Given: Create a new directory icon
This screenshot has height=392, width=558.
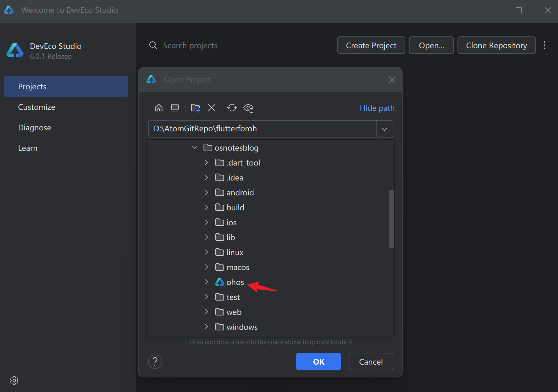Looking at the screenshot, I should tap(195, 108).
